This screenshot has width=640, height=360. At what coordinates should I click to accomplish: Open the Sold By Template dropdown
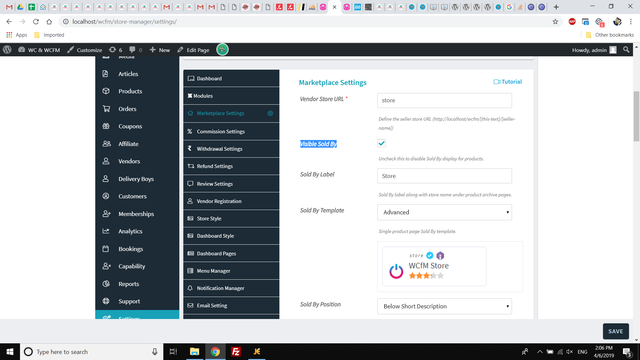[444, 212]
